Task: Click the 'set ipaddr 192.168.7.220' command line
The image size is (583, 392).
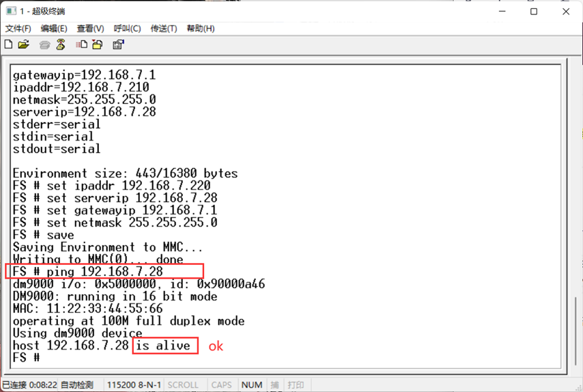Action: [x=111, y=186]
